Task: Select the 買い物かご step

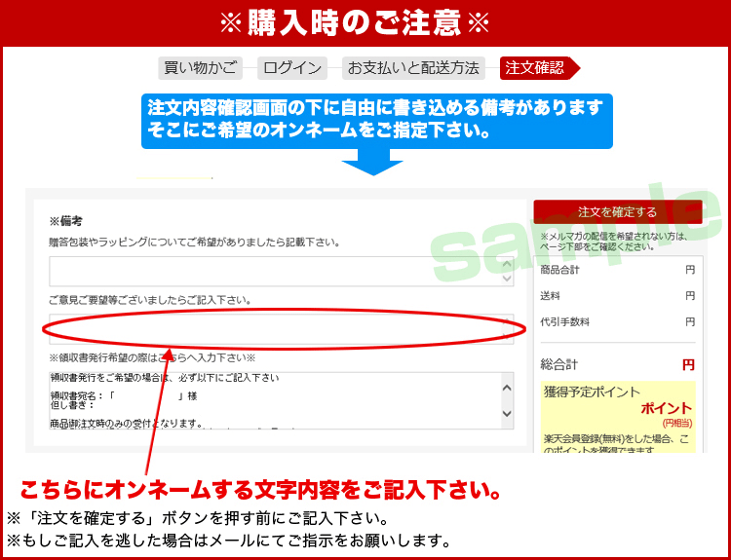Action: [x=200, y=68]
